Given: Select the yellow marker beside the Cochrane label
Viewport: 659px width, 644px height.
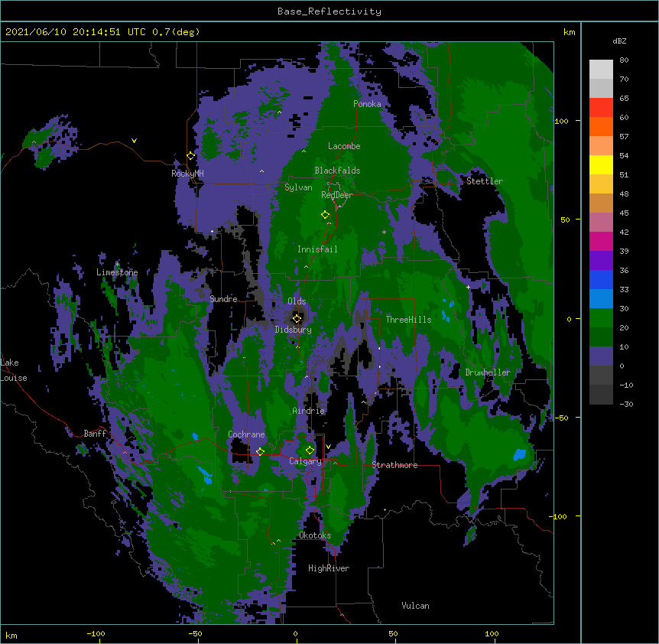Looking at the screenshot, I should 260,451.
